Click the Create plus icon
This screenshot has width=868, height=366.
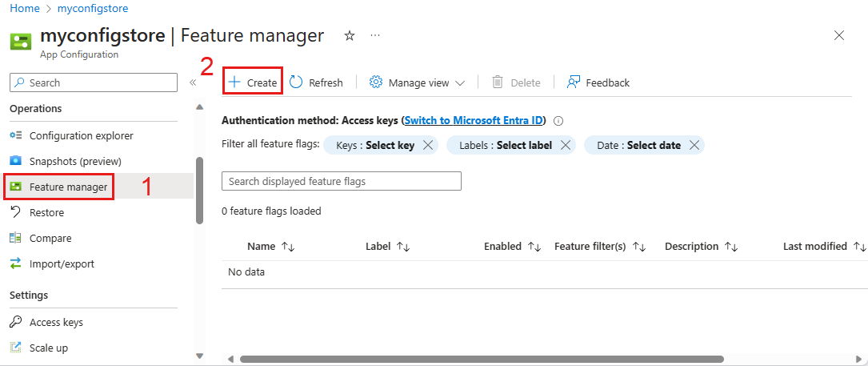click(x=235, y=82)
